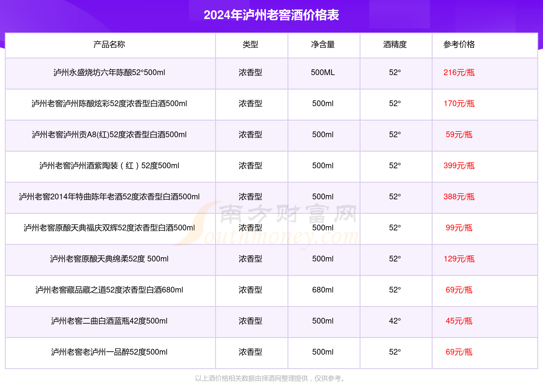The height and width of the screenshot is (392, 543).
Task: Click the 170元/瓶 price
Action: tap(459, 103)
